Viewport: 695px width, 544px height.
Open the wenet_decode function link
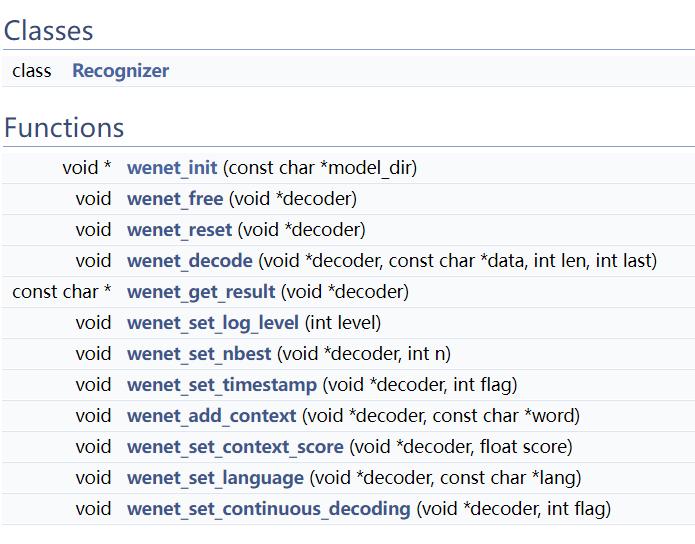[190, 261]
